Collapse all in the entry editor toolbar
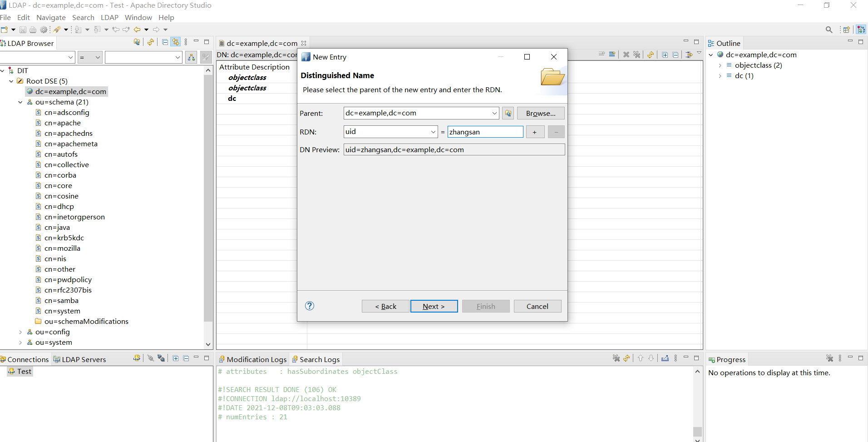The width and height of the screenshot is (868, 442). (676, 55)
